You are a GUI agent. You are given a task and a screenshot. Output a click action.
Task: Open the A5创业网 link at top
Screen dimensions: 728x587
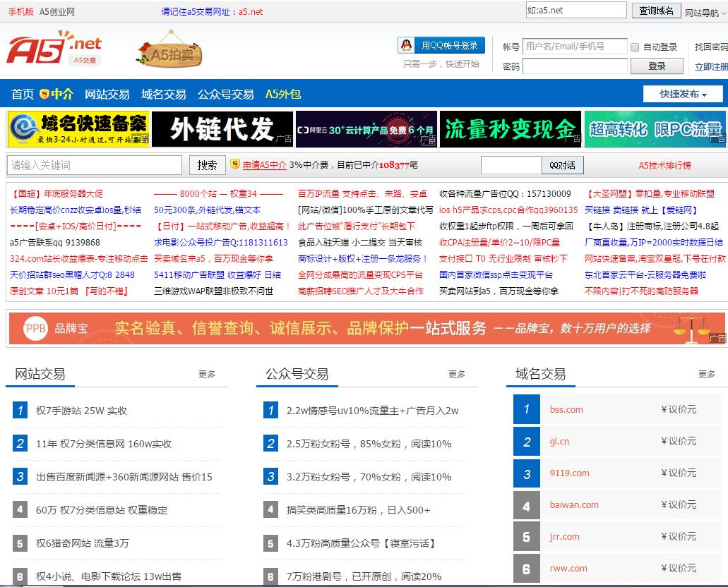pos(56,11)
